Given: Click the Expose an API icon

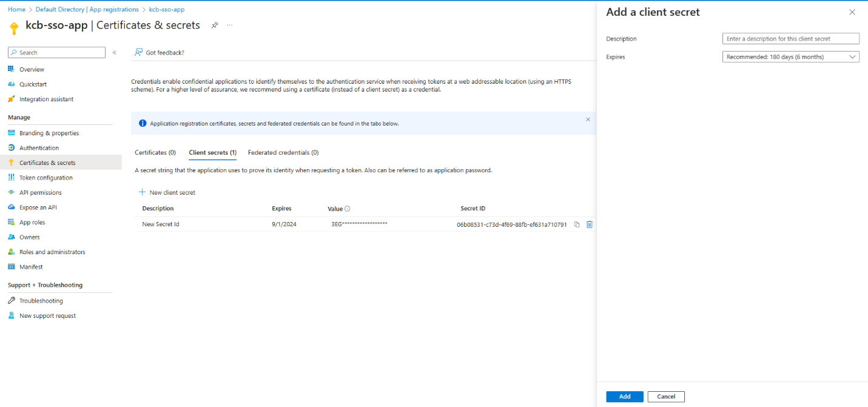Looking at the screenshot, I should pos(11,207).
